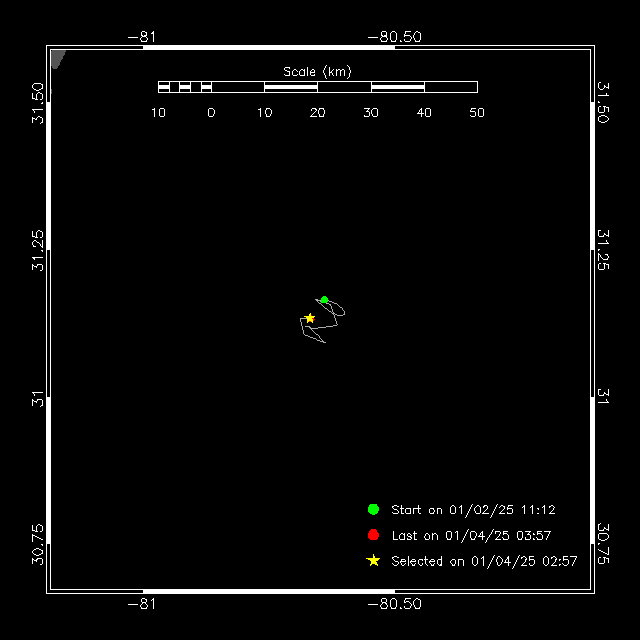Viewport: 640px width, 640px height.
Task: Click the green dot in the legend
Action: (x=373, y=509)
